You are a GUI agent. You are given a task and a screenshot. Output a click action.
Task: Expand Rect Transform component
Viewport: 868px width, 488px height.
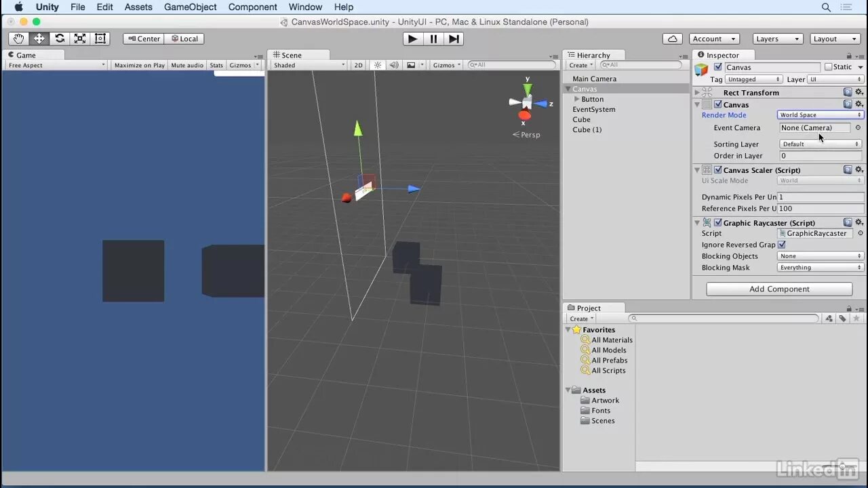point(697,92)
